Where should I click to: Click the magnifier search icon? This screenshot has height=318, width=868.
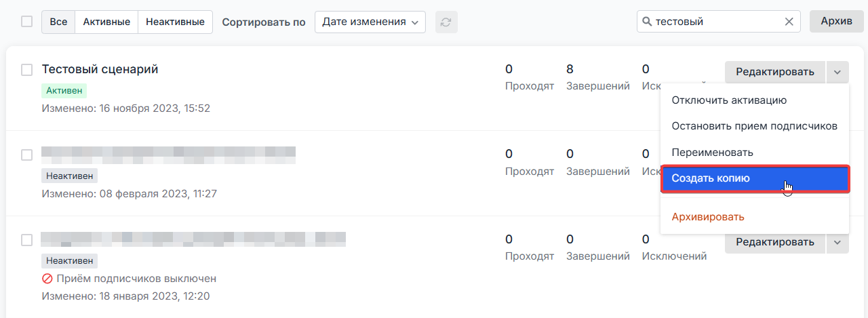646,22
